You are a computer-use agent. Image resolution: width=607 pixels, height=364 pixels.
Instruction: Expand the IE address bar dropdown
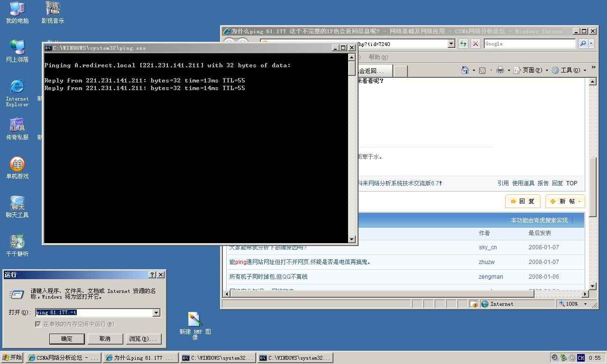[x=451, y=44]
